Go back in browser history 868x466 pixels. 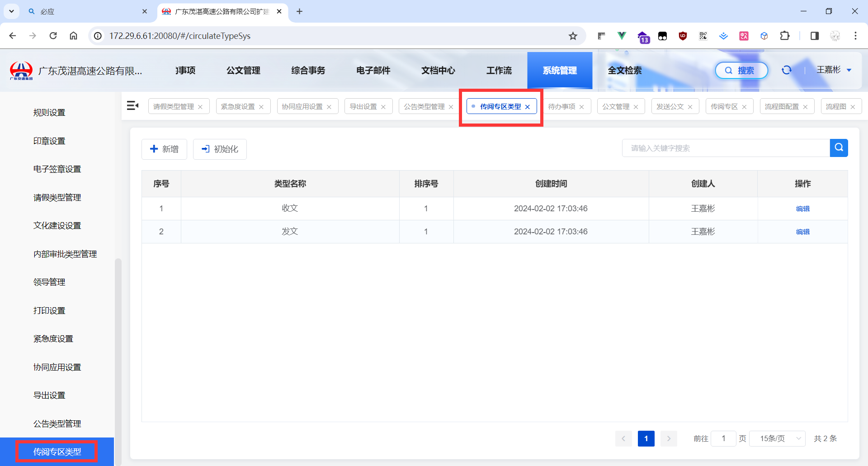pyautogui.click(x=13, y=36)
